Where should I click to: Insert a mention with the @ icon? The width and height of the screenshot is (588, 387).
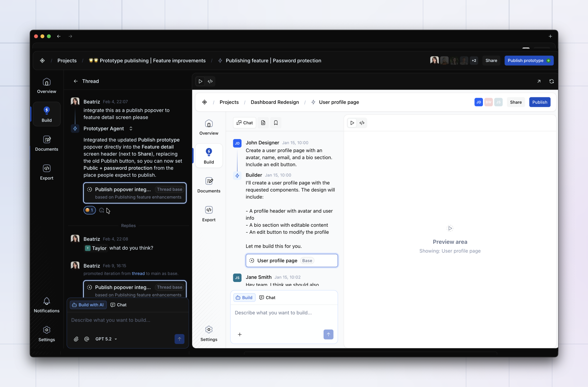click(x=87, y=339)
